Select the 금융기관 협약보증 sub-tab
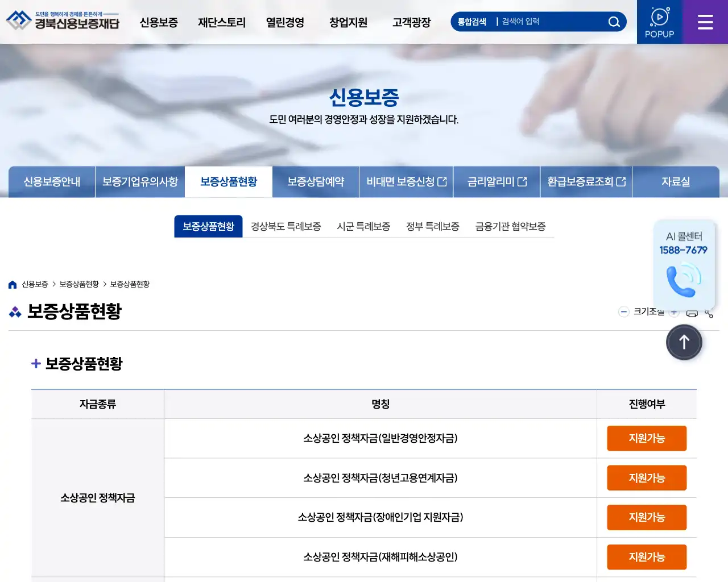The width and height of the screenshot is (728, 582). click(511, 226)
